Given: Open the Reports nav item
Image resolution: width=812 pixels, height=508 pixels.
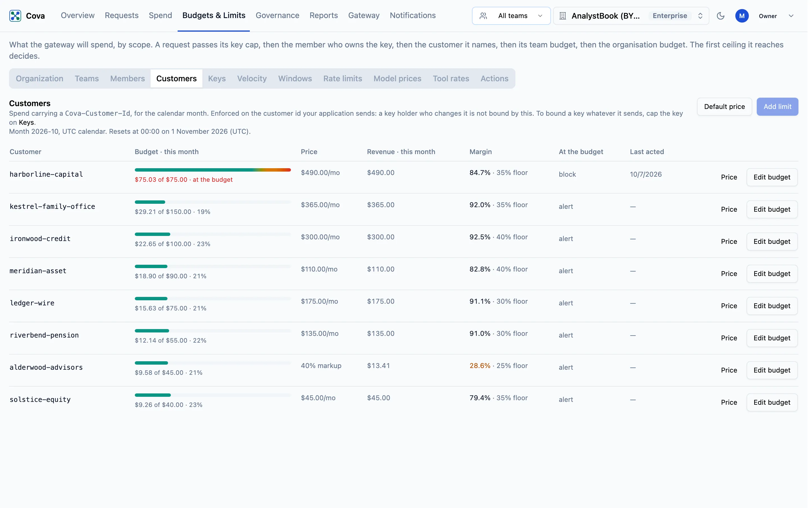Looking at the screenshot, I should 323,16.
